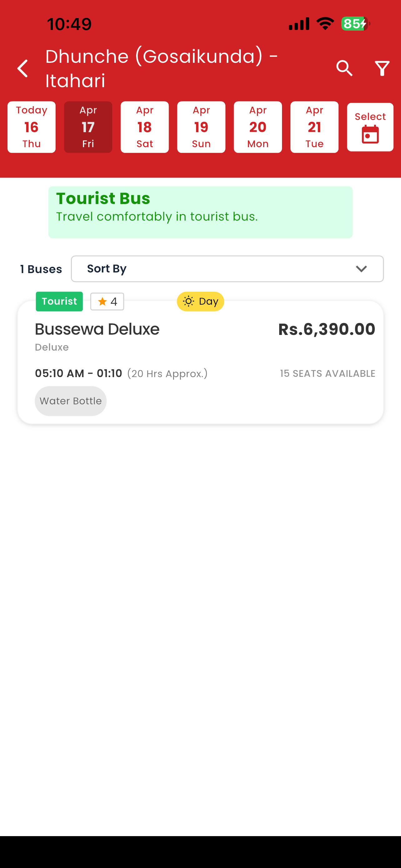Click the Sort By chevron arrow

361,269
